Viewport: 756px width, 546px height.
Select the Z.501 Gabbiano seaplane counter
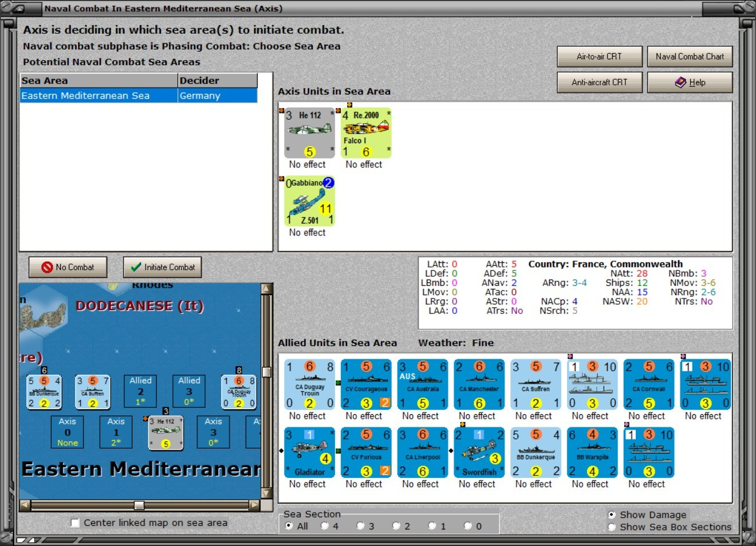pyautogui.click(x=309, y=201)
